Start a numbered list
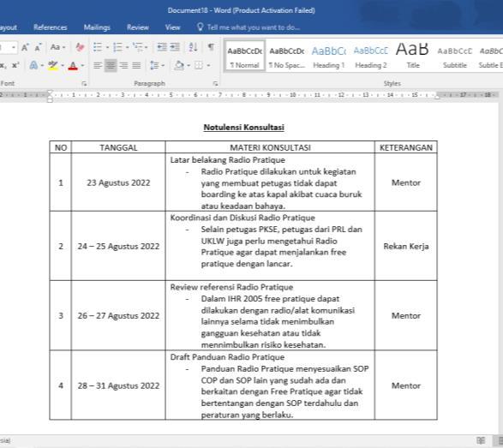 117,47
